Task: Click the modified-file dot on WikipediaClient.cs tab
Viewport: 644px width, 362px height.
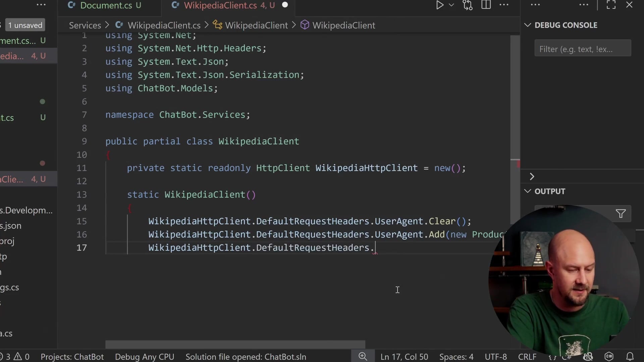Action: click(285, 5)
